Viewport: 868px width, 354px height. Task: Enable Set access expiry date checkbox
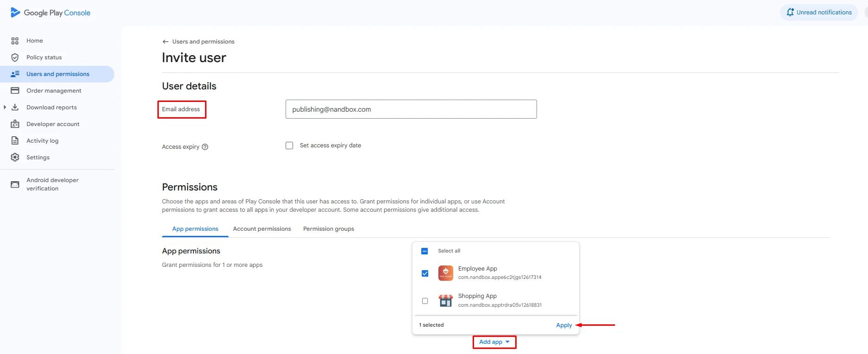click(x=289, y=145)
